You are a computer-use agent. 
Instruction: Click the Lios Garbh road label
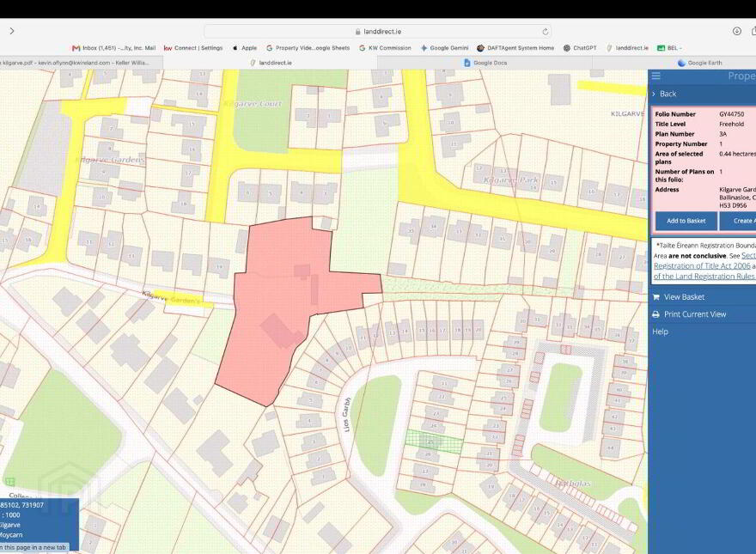point(346,415)
